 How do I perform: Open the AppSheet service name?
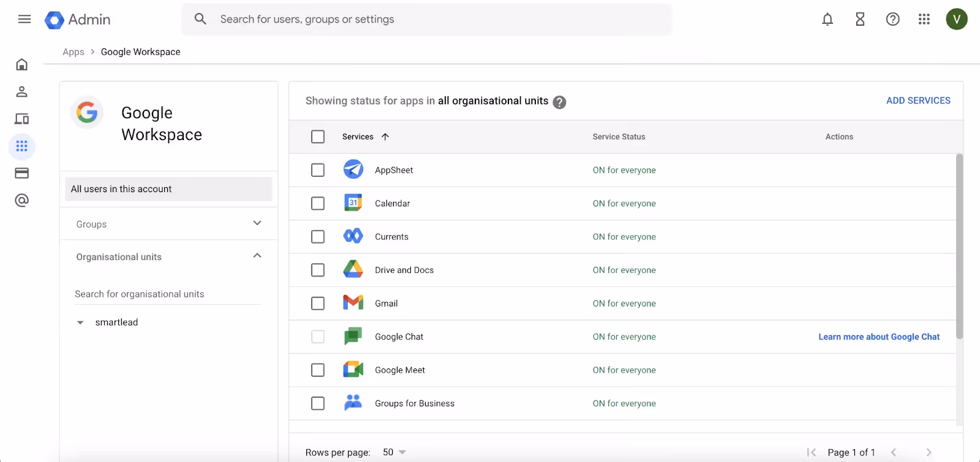[x=394, y=170]
